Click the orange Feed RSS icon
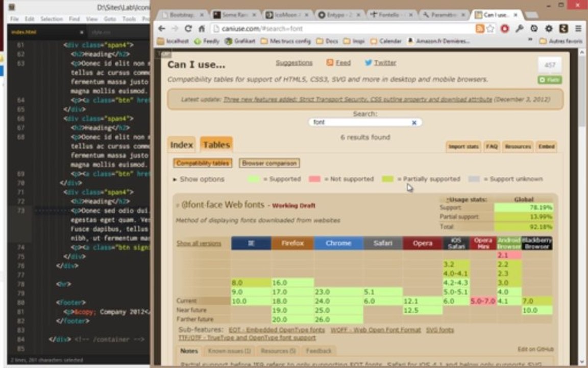Screen dimensions: 588x368 [330, 63]
